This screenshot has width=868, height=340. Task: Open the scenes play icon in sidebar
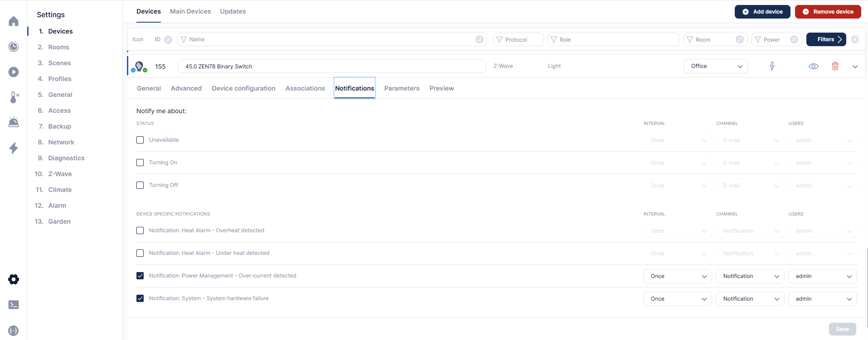[14, 72]
